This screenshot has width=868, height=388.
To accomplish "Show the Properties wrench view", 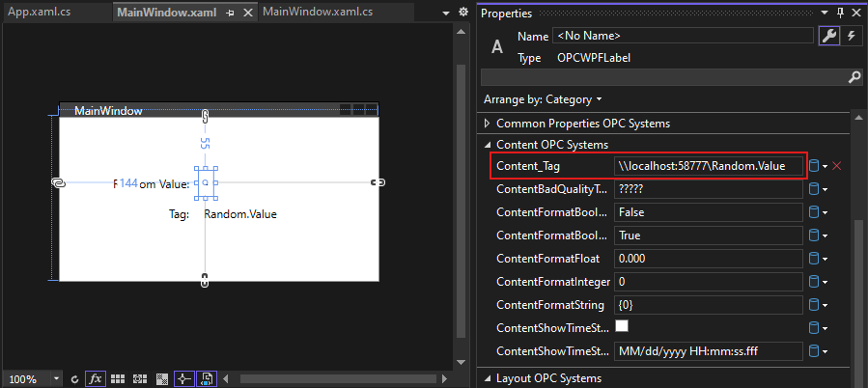I will (x=827, y=36).
